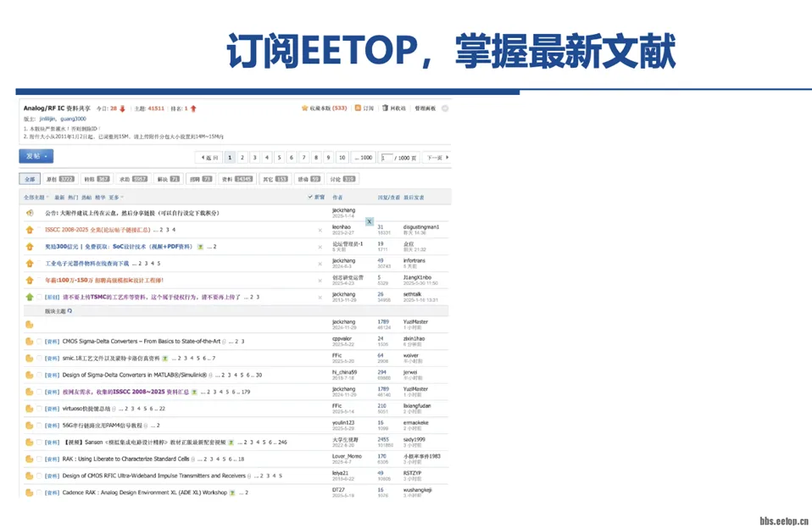The height and width of the screenshot is (529, 812).
Task: Click the 返回 back button
Action: tap(209, 158)
